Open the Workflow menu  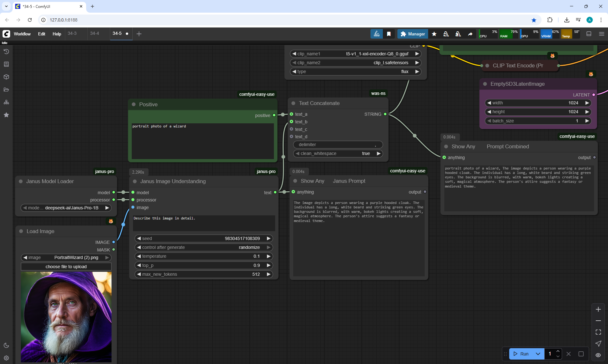point(22,34)
